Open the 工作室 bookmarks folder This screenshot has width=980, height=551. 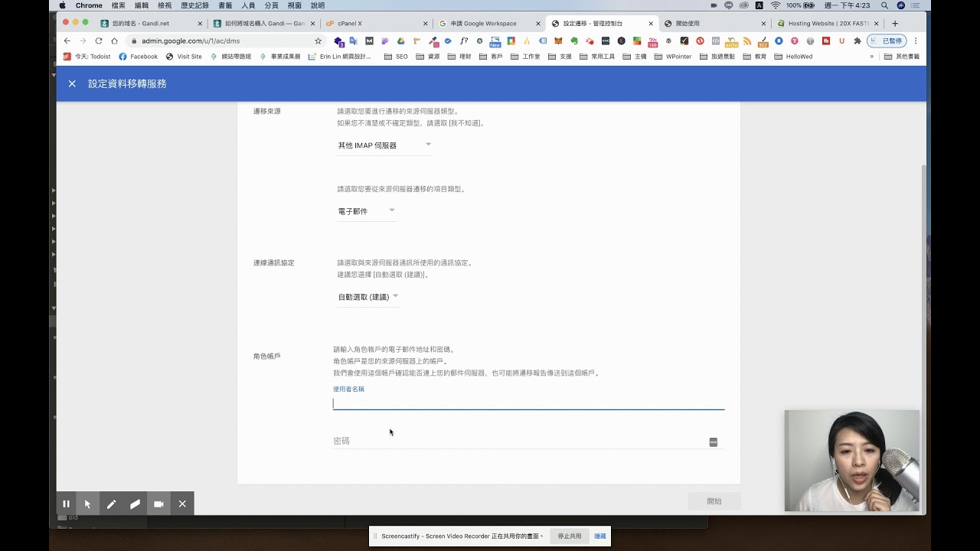(525, 57)
